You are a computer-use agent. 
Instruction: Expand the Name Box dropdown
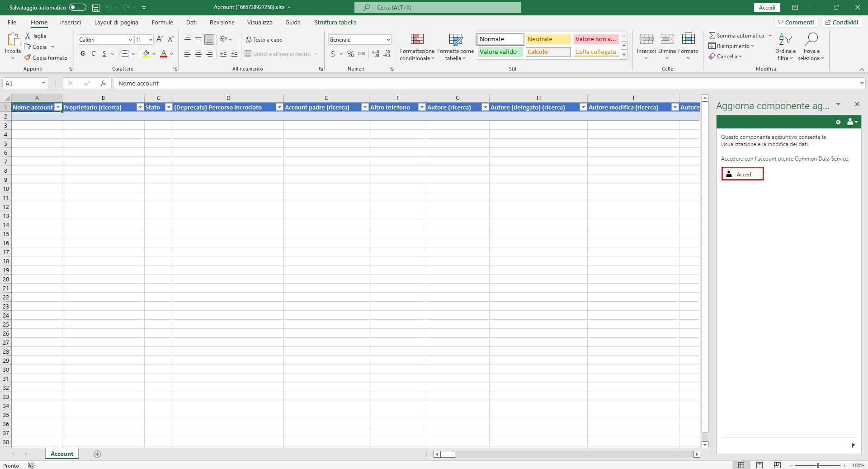click(43, 83)
